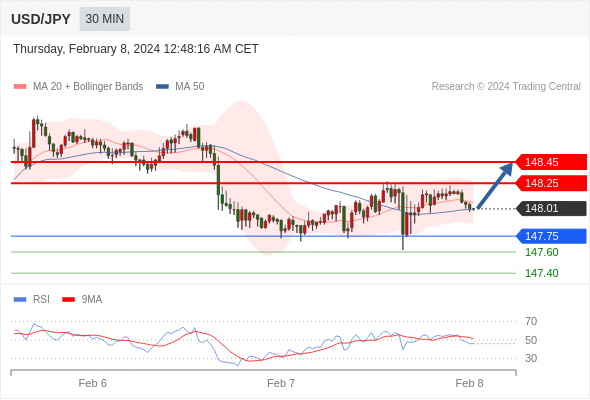Viewport: 590px width, 400px height.
Task: Toggle MA 20 + Bollinger Bands legend
Action: (x=78, y=87)
